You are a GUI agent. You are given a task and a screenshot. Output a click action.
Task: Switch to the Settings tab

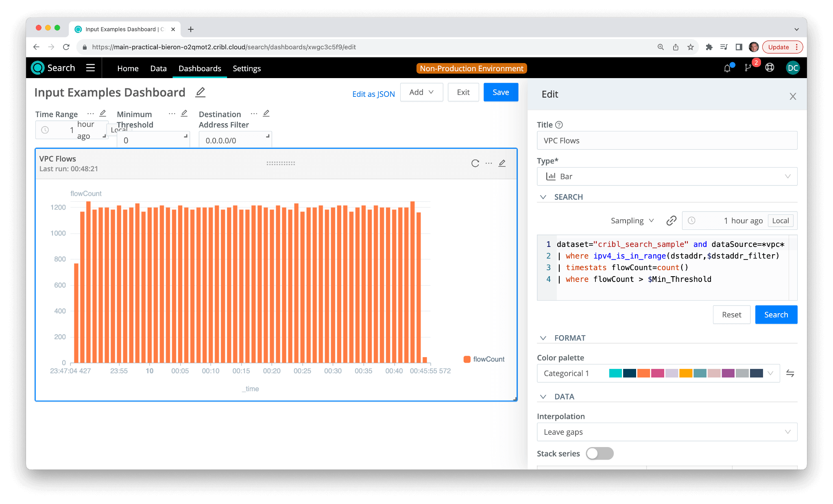point(246,68)
